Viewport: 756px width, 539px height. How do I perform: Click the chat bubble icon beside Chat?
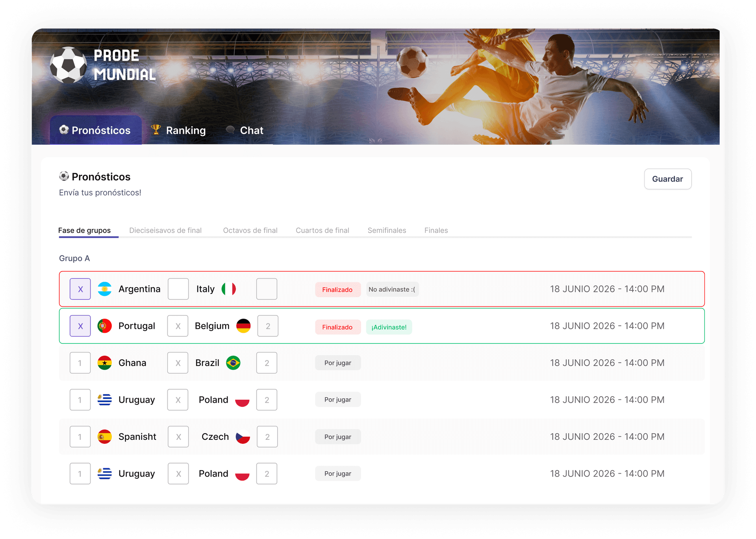tap(230, 130)
